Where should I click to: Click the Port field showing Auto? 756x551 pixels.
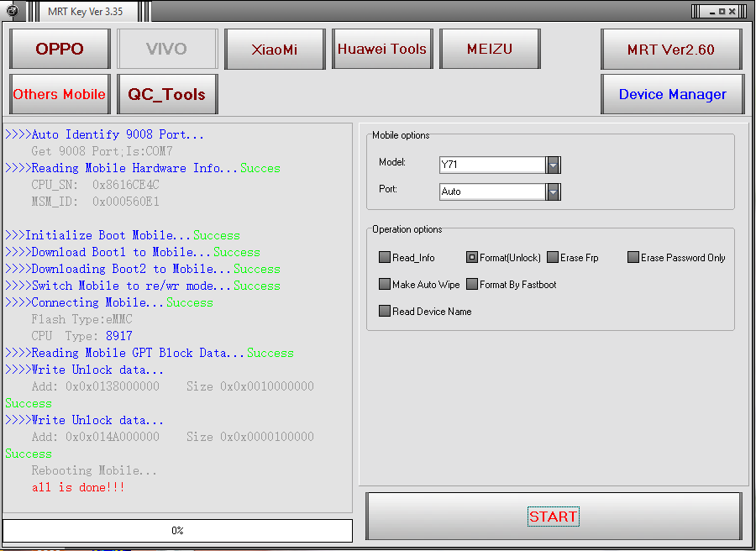492,192
